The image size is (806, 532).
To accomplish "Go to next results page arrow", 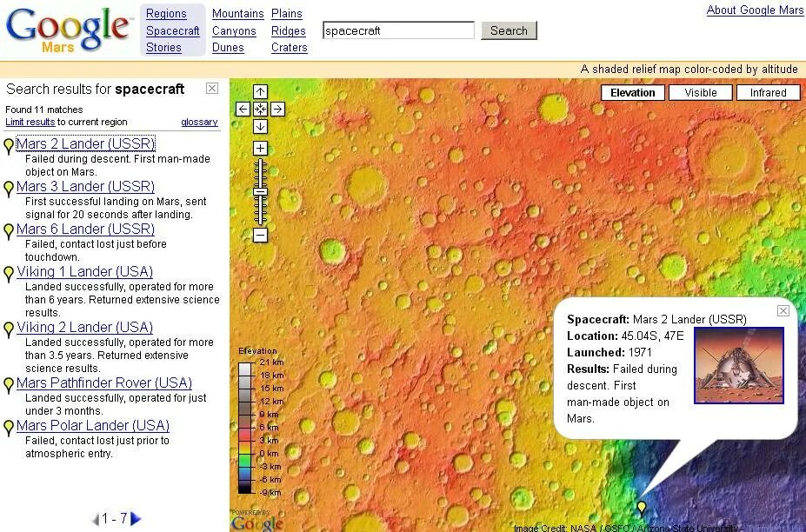I will click(136, 519).
